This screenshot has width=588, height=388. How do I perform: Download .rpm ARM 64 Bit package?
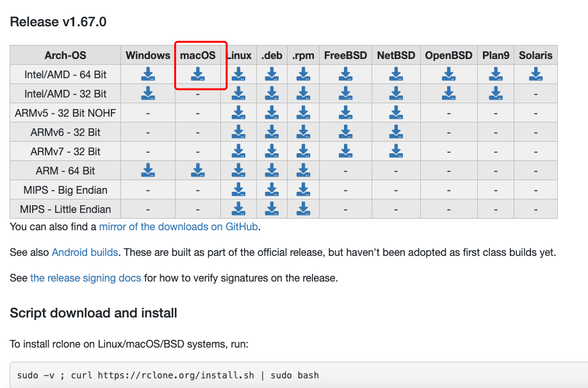click(304, 170)
